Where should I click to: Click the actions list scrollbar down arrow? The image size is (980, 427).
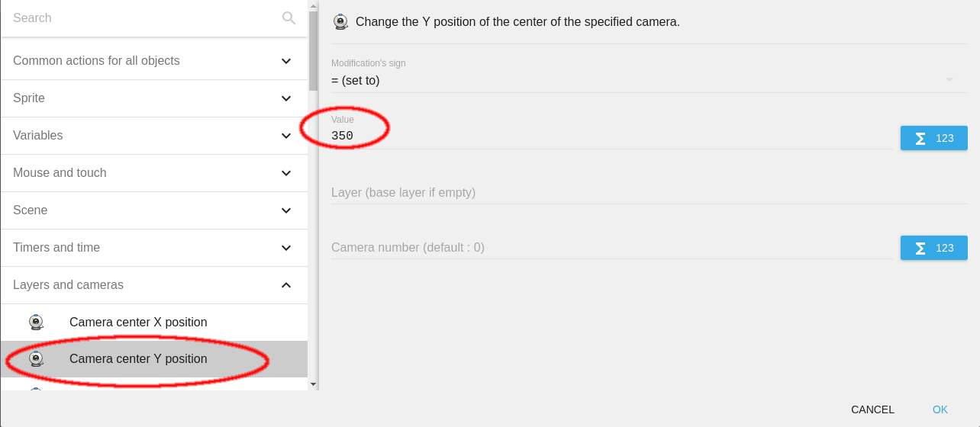click(x=313, y=385)
